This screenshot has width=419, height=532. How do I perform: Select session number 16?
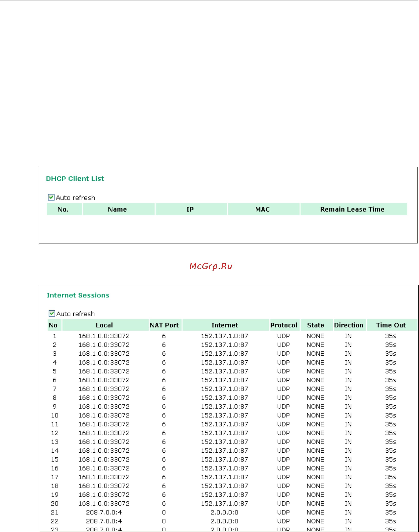click(54, 468)
